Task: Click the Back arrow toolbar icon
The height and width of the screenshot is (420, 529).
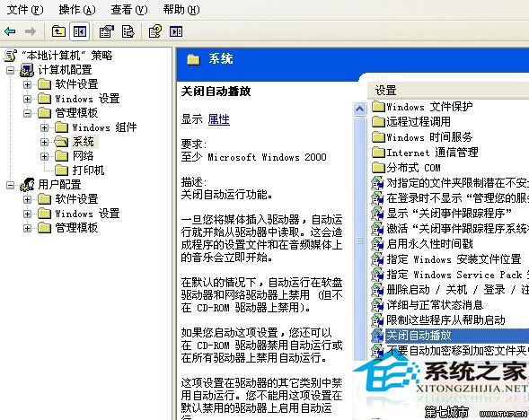Action: click(x=10, y=31)
